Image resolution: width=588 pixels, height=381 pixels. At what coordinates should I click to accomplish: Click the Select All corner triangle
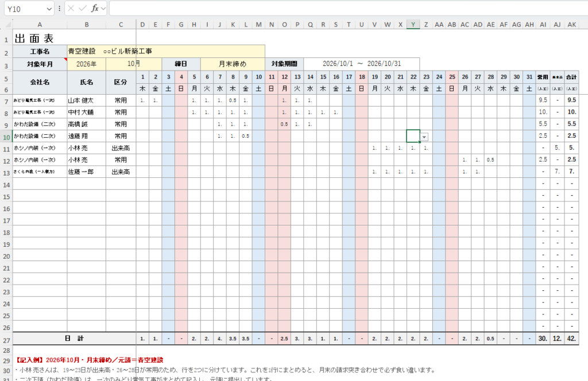coord(6,25)
